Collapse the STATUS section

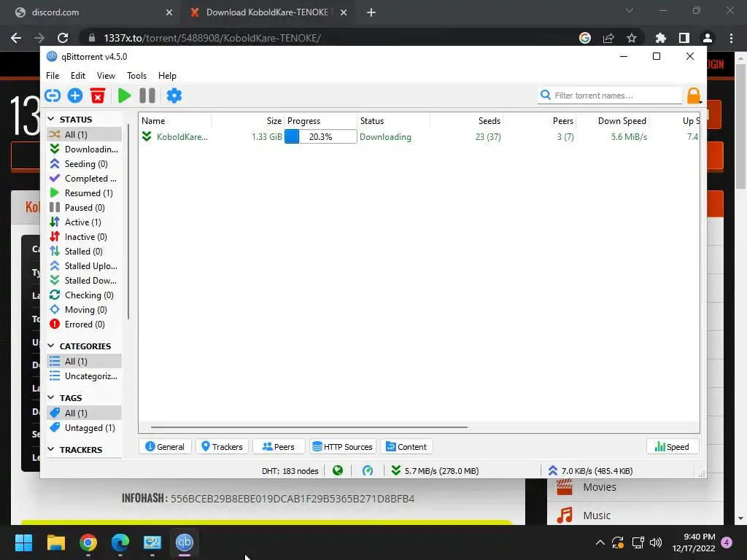coord(51,119)
